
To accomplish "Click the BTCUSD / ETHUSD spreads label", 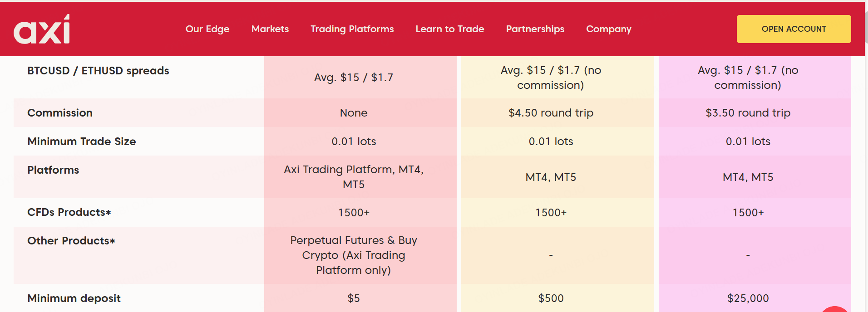I will pyautogui.click(x=98, y=71).
